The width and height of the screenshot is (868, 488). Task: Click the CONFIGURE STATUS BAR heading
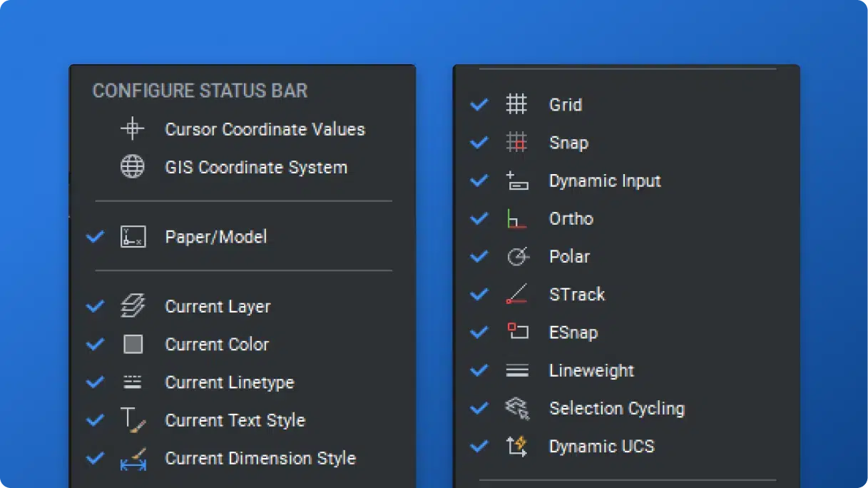tap(199, 91)
